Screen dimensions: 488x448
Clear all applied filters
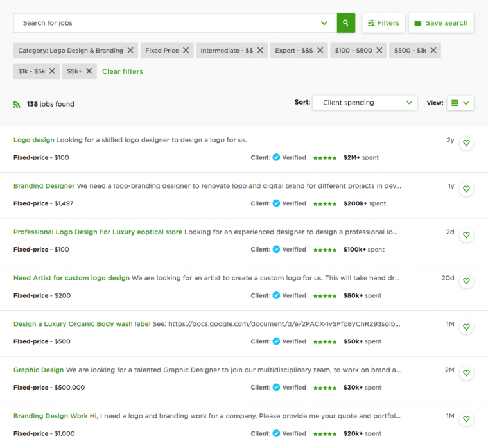pyautogui.click(x=123, y=71)
